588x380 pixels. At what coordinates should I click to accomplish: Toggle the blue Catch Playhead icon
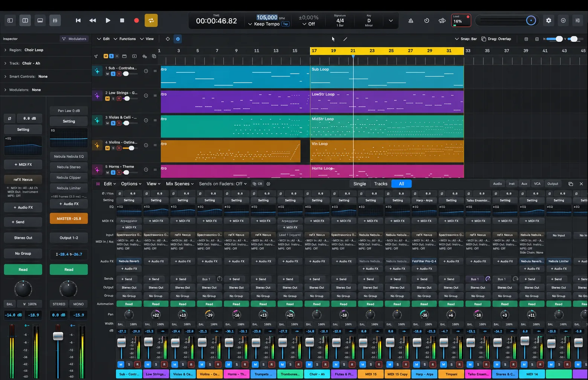click(178, 39)
